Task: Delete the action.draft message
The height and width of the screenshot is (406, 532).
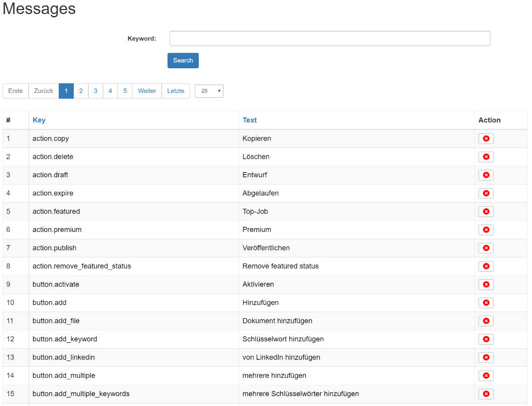Action: coord(486,175)
